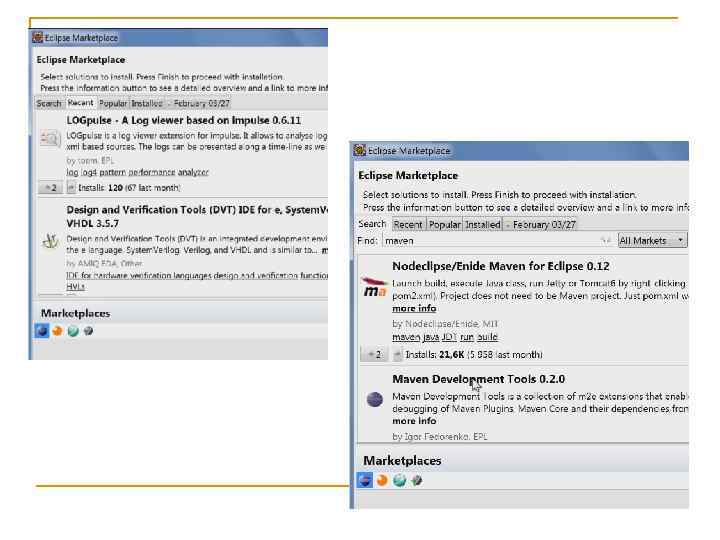Click the 'maven' tag link
Viewport: 720px width, 540px height.
click(406, 337)
